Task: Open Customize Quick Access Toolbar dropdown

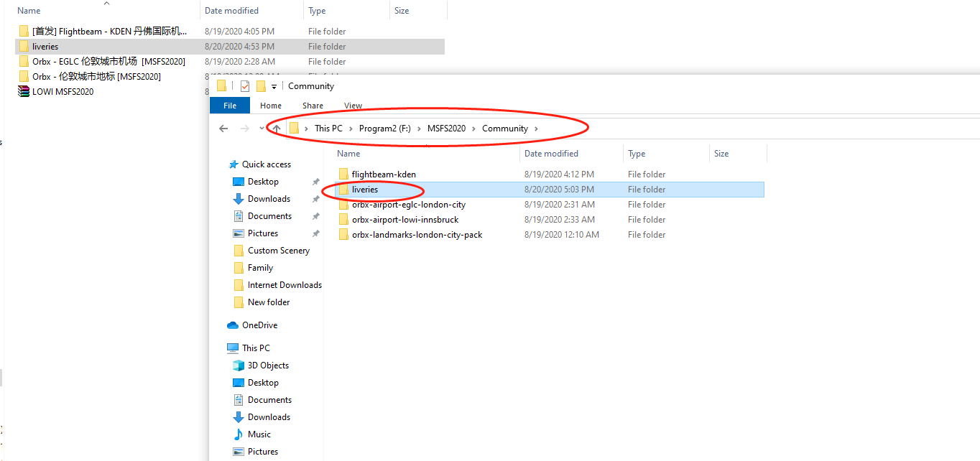Action: (x=274, y=87)
